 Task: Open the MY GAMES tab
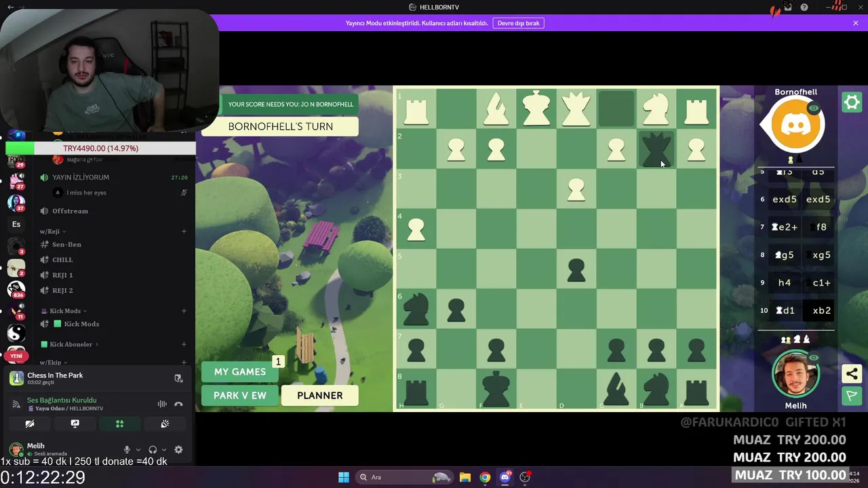pyautogui.click(x=240, y=371)
